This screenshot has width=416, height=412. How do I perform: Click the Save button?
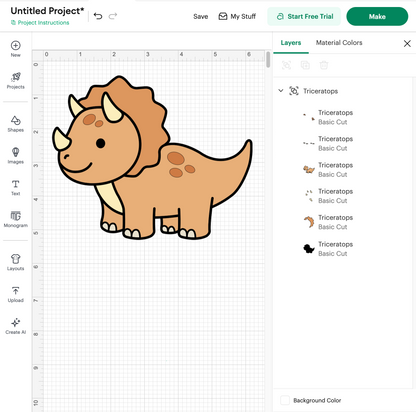(201, 16)
